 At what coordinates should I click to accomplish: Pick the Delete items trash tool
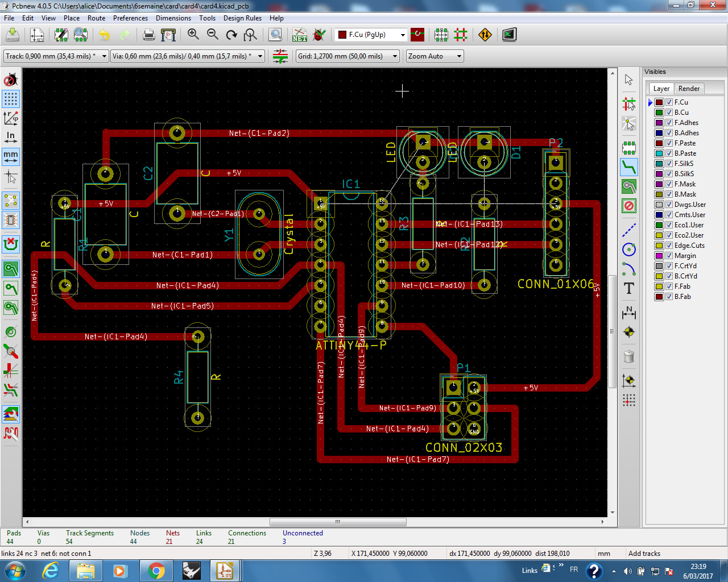tap(628, 357)
